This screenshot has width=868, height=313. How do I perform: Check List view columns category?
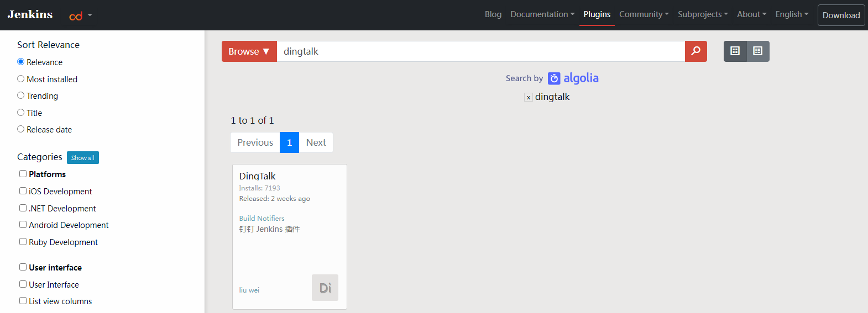pos(23,301)
